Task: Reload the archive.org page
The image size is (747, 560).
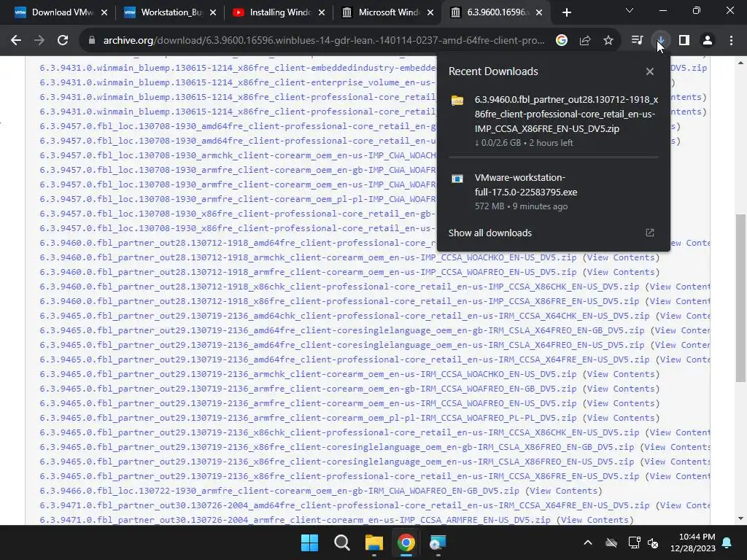Action: (x=63, y=41)
